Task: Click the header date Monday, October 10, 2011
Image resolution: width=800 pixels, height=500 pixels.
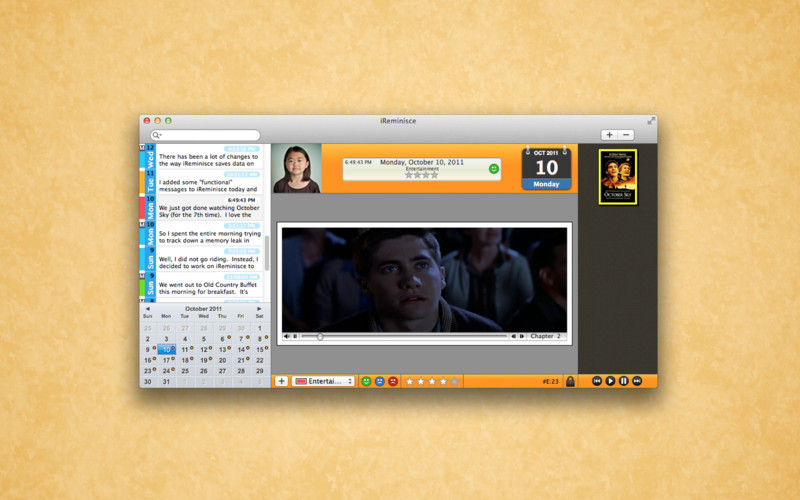Action: click(x=422, y=162)
